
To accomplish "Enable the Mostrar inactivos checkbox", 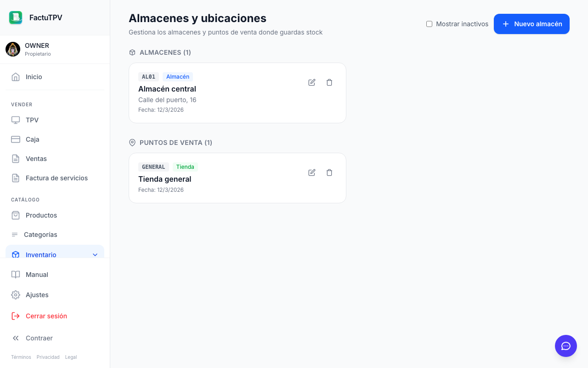I will (x=429, y=24).
